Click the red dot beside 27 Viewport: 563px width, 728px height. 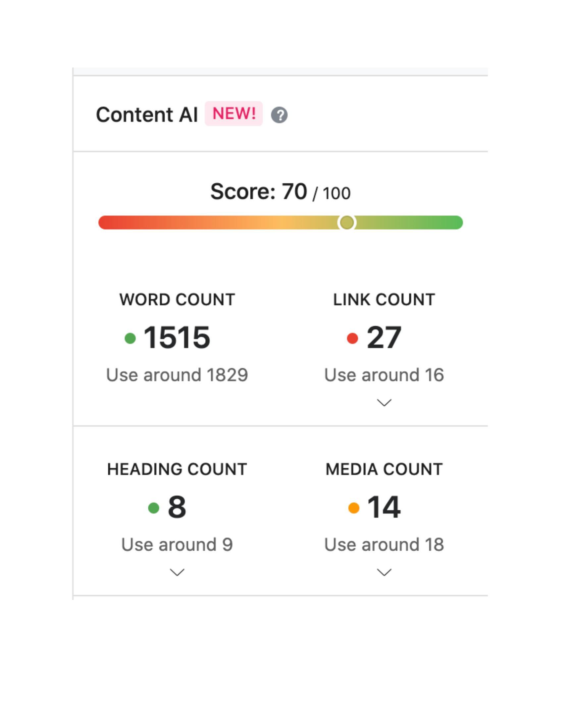coord(352,338)
